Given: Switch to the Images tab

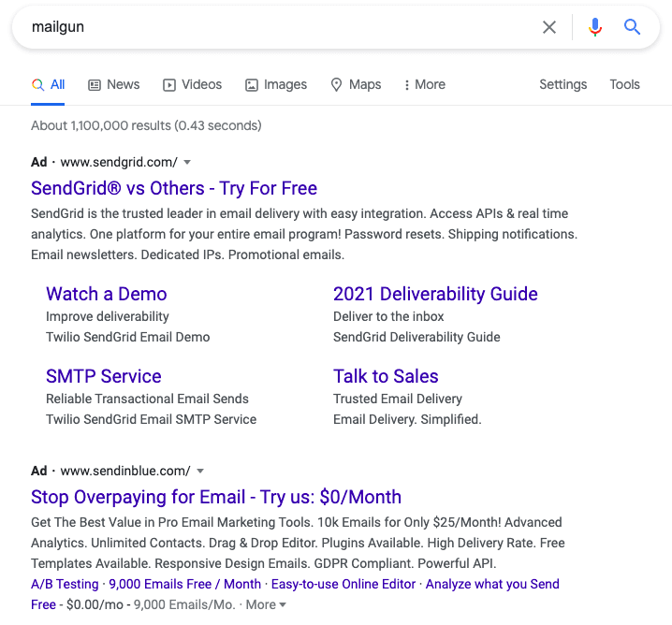Looking at the screenshot, I should click(x=276, y=85).
